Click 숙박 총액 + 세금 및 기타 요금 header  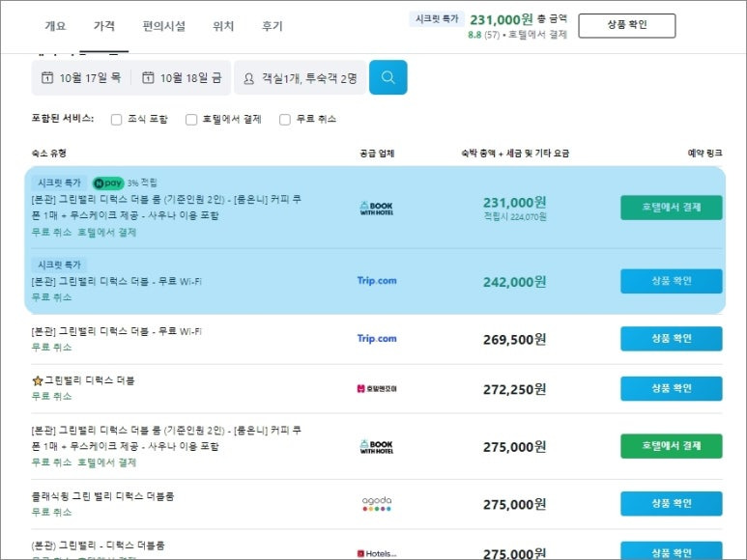click(x=515, y=154)
